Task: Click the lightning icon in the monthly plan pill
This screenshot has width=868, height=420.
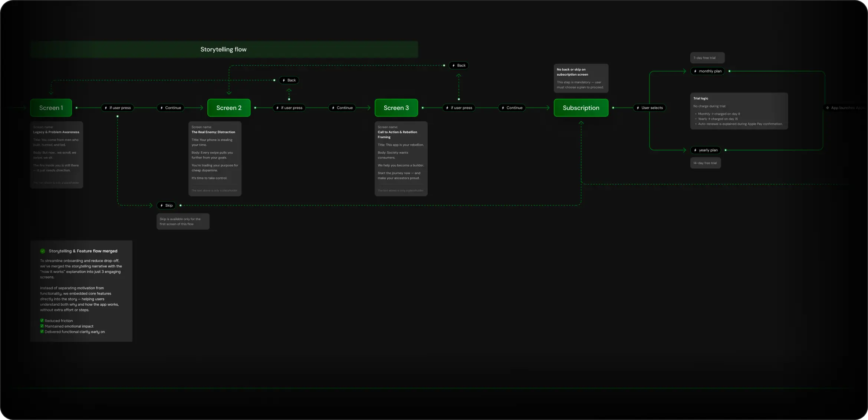Action: coord(695,71)
